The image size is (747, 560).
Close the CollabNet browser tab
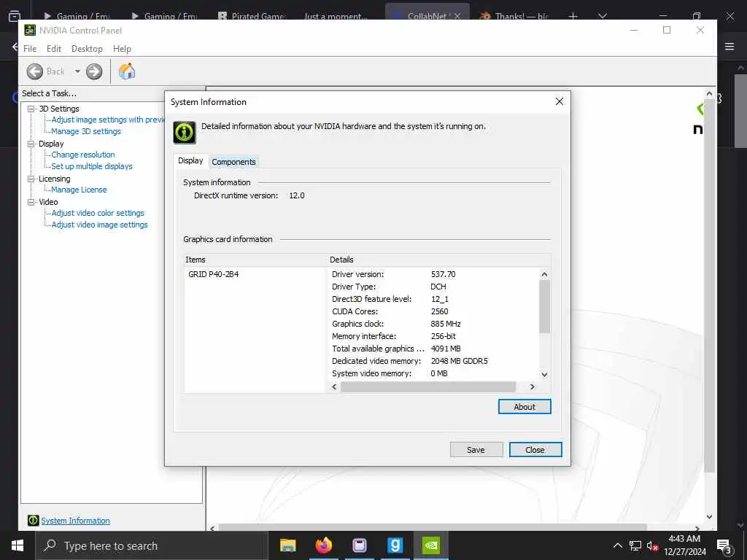click(457, 16)
